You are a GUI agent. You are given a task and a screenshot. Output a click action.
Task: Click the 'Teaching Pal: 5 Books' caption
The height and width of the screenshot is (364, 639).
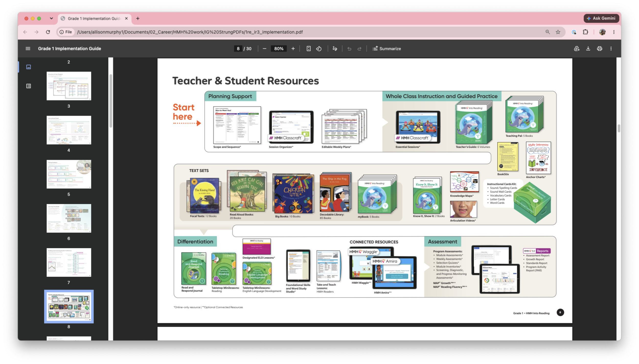519,136
